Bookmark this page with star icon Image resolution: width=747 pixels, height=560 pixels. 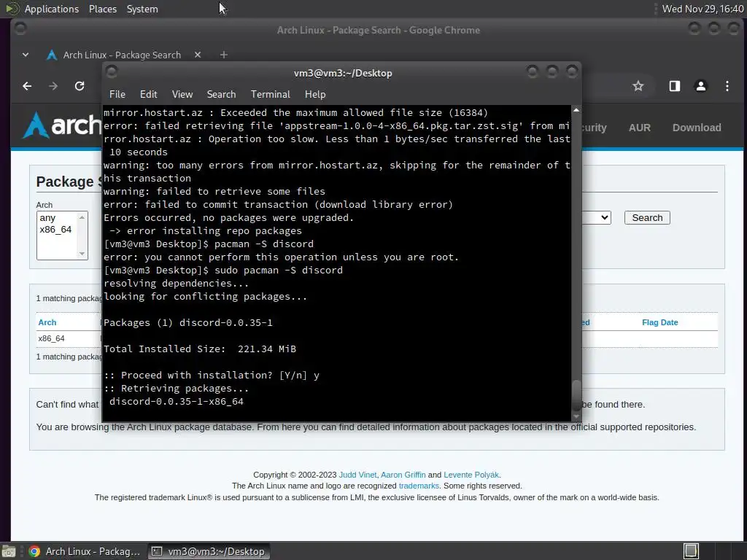click(638, 86)
